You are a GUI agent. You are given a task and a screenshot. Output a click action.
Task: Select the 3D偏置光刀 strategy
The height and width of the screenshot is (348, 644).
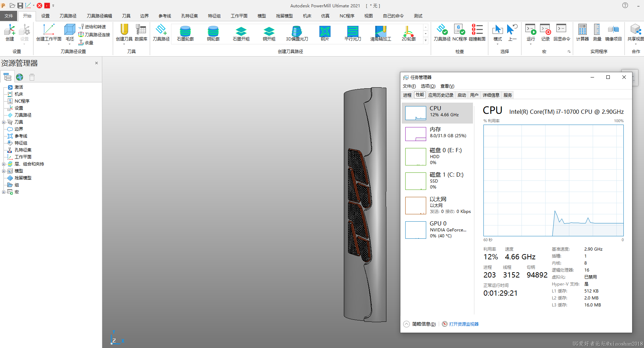point(297,34)
